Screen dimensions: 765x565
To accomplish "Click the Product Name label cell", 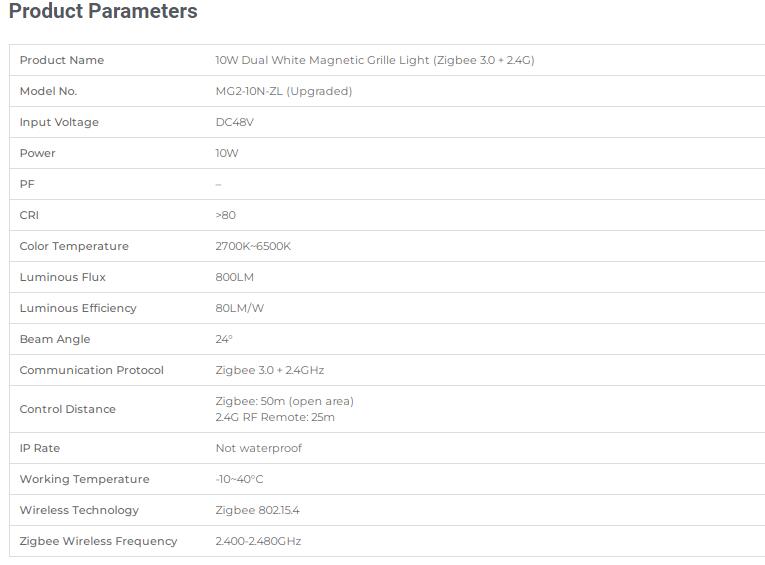I will coord(62,60).
